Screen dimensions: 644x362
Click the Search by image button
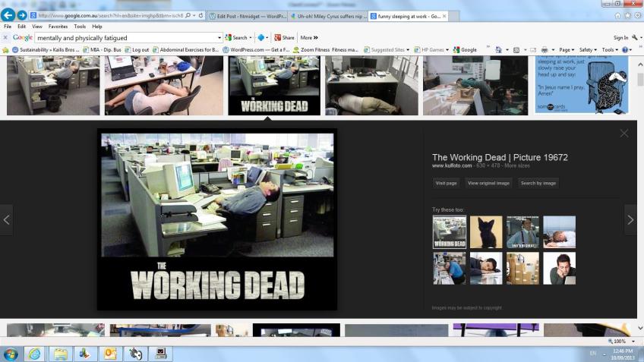pyautogui.click(x=538, y=183)
